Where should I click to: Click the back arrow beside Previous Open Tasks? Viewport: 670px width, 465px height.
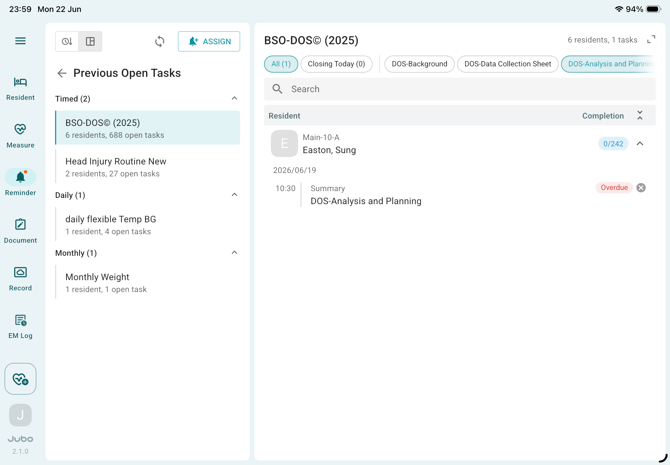pos(62,73)
